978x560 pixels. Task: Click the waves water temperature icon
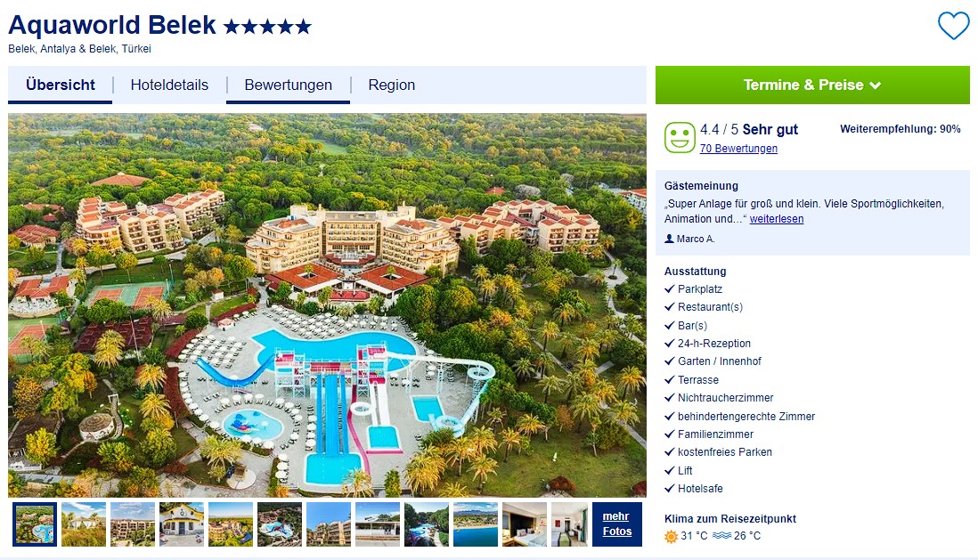pos(721,536)
